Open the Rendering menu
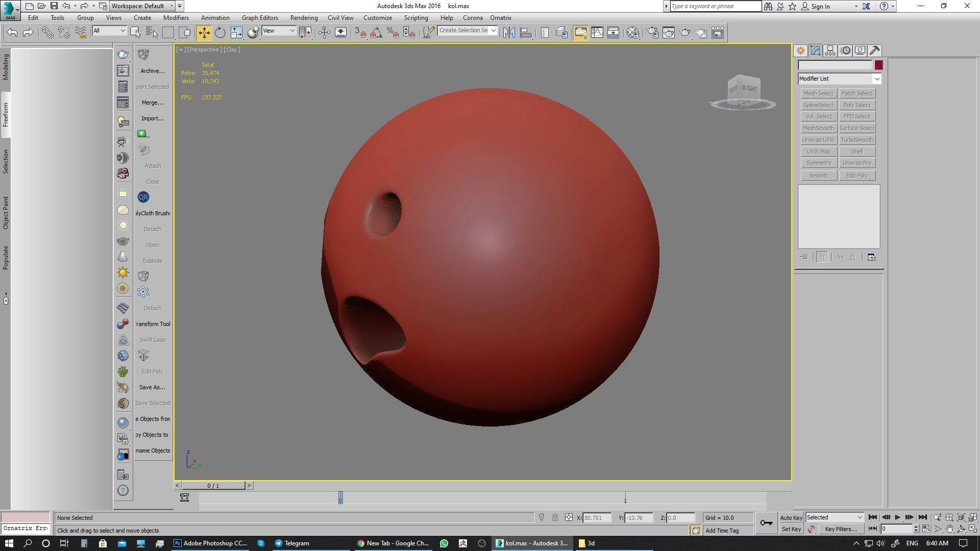Viewport: 980px width, 551px height. [304, 18]
